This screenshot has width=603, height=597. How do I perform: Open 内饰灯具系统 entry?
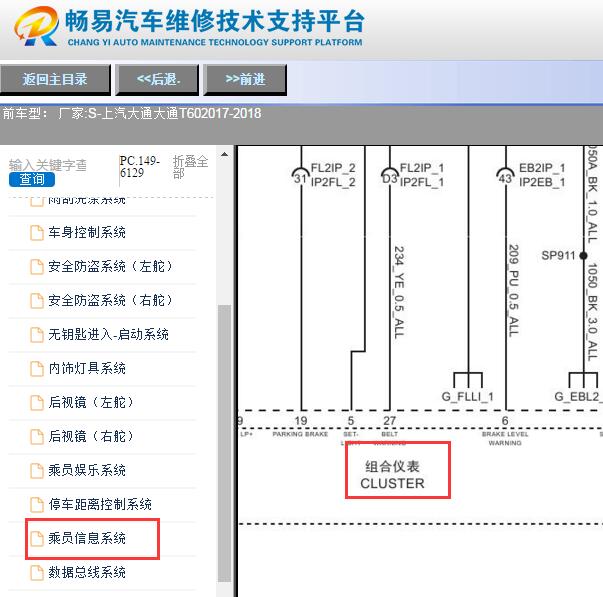tap(87, 368)
